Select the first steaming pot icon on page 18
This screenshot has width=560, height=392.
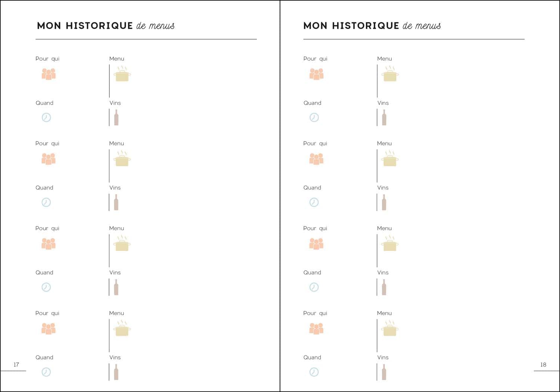click(390, 74)
